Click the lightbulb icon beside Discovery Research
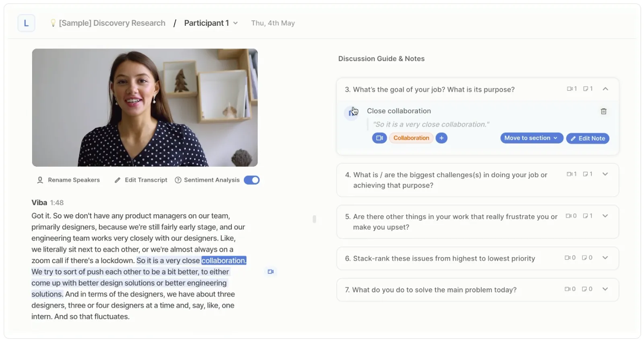 tap(53, 23)
